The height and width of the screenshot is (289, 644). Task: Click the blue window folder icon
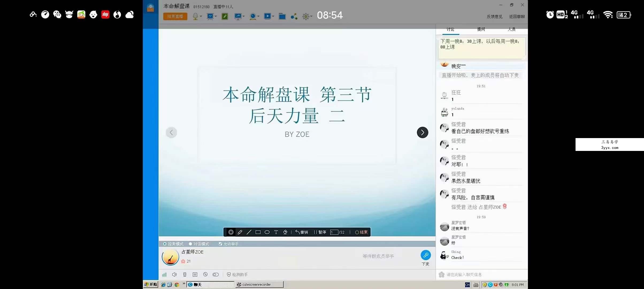point(282,16)
